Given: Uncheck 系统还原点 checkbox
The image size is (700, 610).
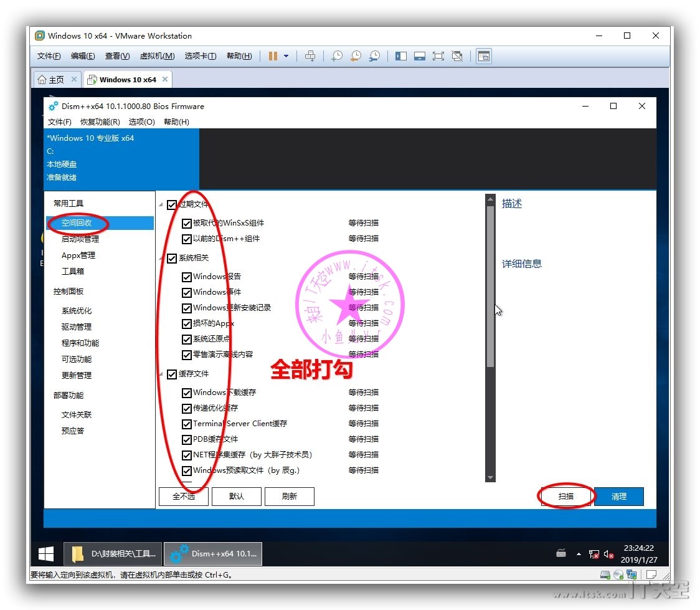Looking at the screenshot, I should pos(187,339).
